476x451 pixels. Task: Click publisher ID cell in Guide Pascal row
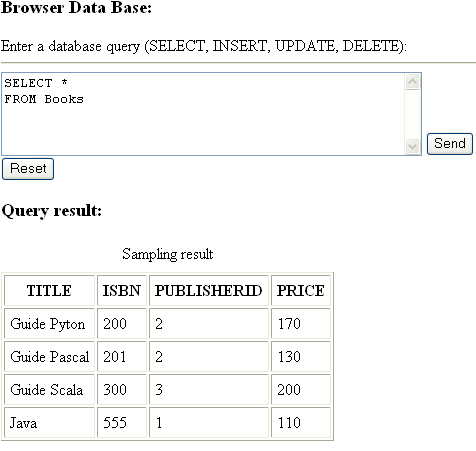pos(209,356)
